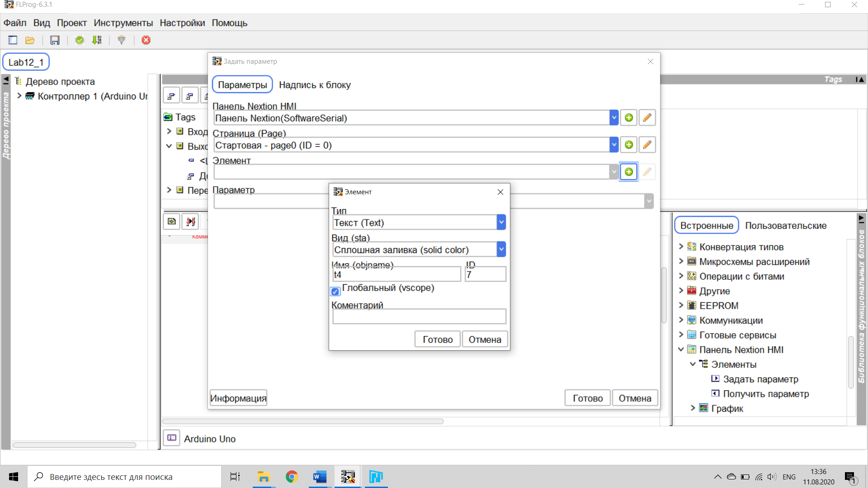This screenshot has height=488, width=868.
Task: Click the red stop icon in toolbar
Action: tap(146, 40)
